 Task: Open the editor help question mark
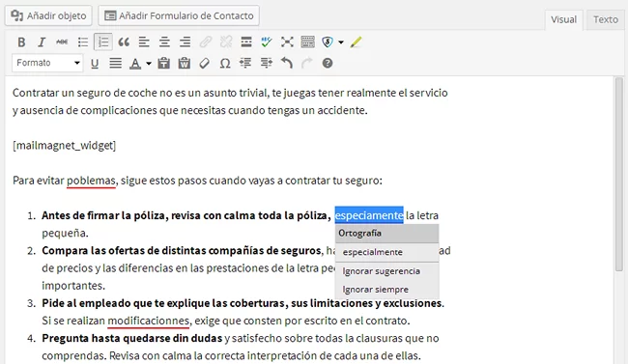pos(328,64)
